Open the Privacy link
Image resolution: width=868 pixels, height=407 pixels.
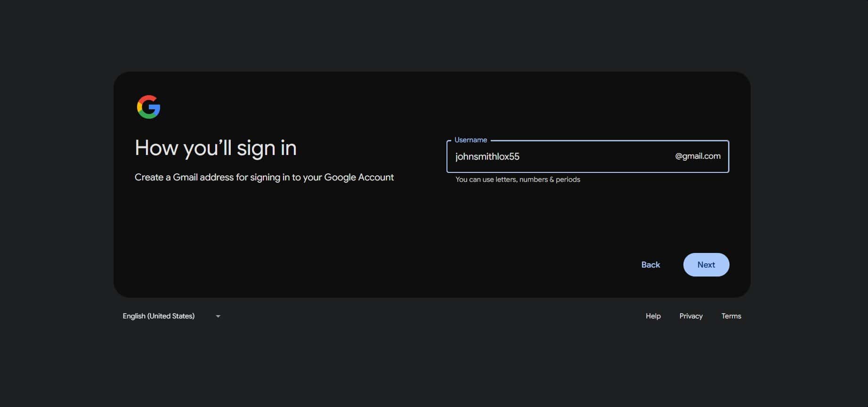[691, 316]
